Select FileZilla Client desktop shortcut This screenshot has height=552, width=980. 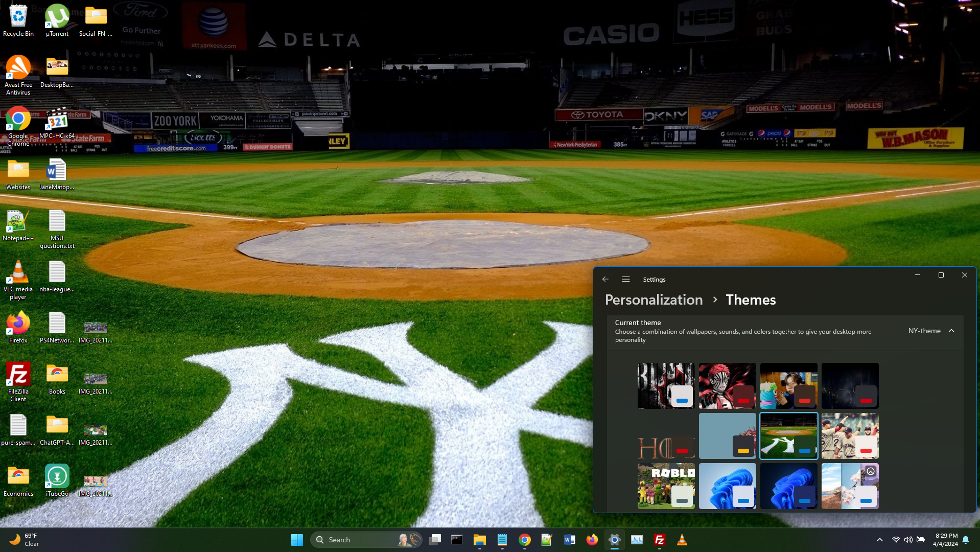click(18, 382)
